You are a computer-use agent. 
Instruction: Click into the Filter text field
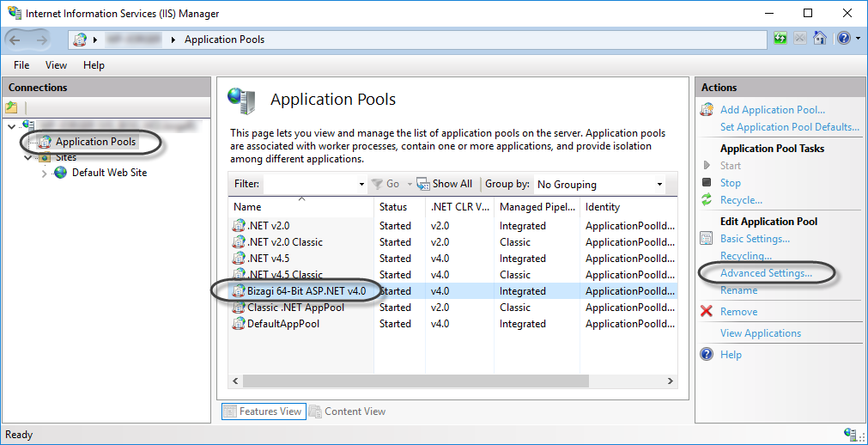pos(309,184)
